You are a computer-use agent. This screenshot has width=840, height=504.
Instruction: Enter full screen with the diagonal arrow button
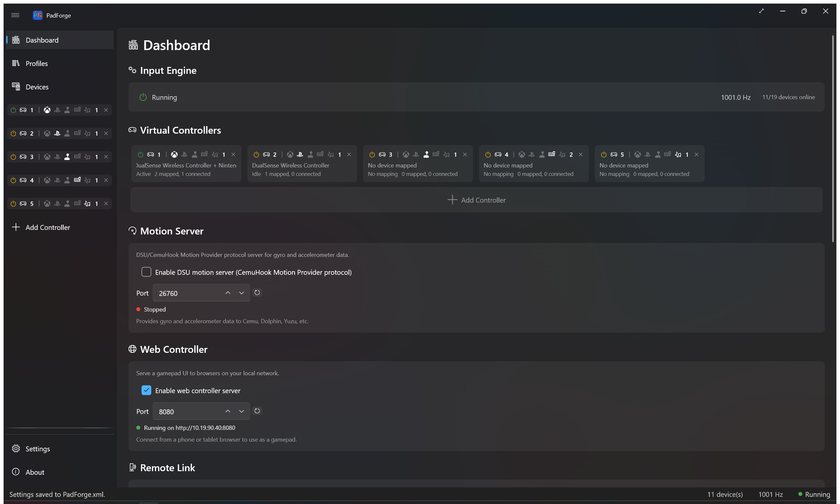pyautogui.click(x=761, y=11)
